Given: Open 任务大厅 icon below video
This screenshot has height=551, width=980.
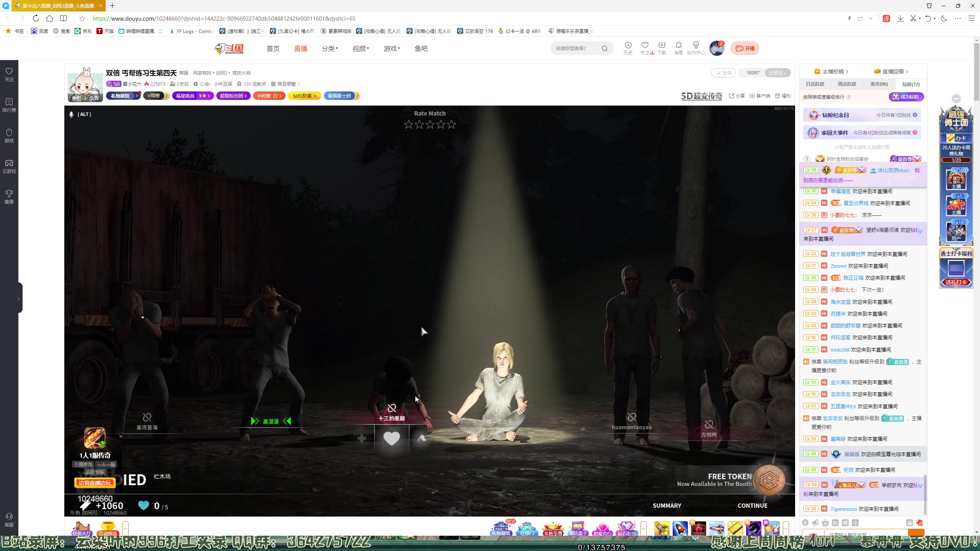Looking at the screenshot, I should (82, 528).
